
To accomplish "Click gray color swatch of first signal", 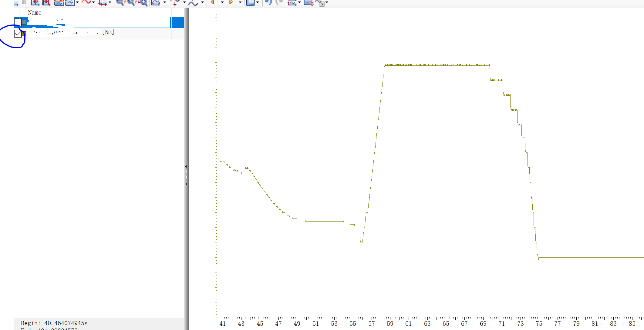I will (24, 22).
